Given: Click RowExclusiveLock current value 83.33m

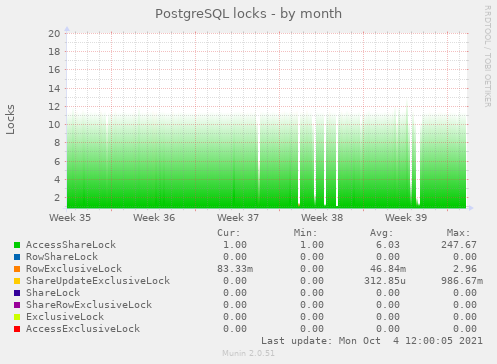Looking at the screenshot, I should (235, 269).
